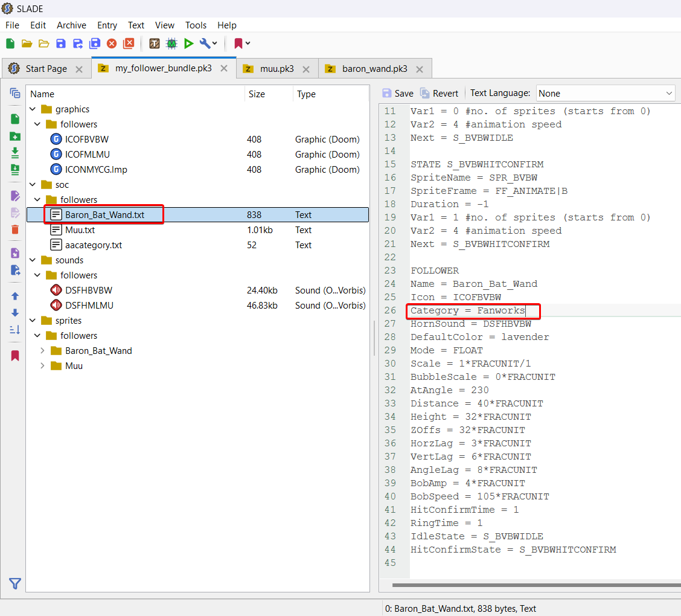681x616 pixels.
Task: Expand the Baron_Bat_Wand sprites folder
Action: tap(42, 350)
